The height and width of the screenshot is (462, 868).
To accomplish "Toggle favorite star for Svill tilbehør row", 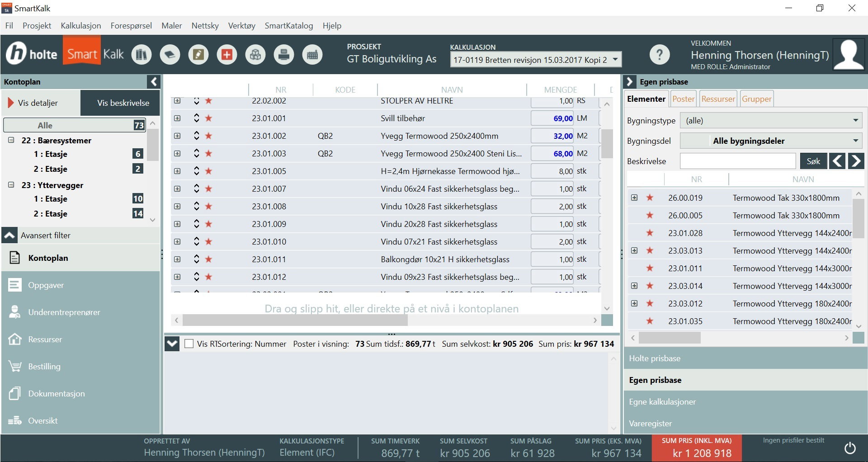I will 208,118.
